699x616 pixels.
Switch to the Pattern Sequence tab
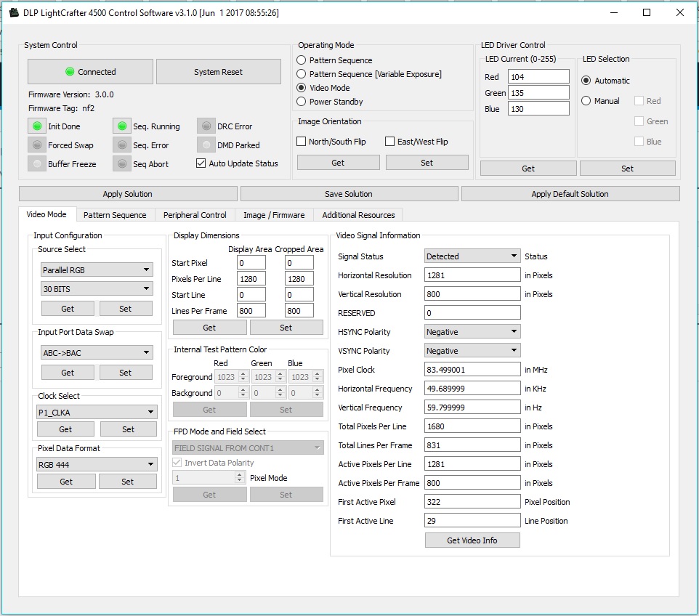(115, 215)
